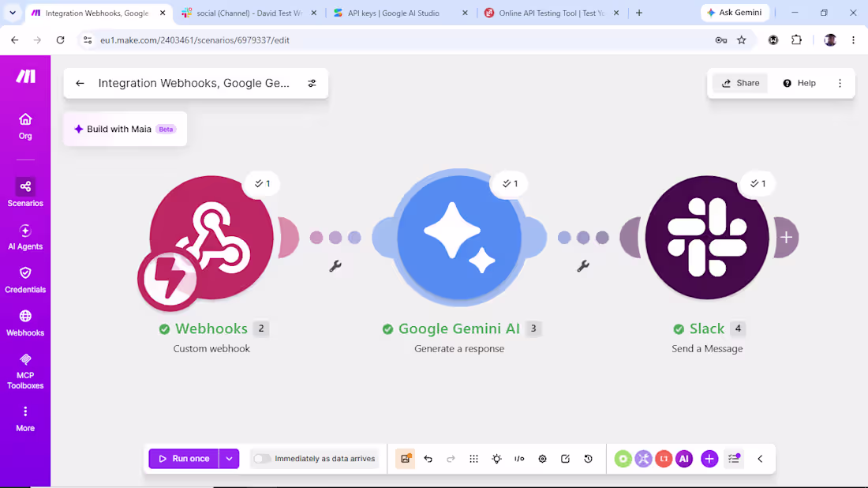Click the explain flow lightbulb icon
Viewport: 868px width, 488px height.
coord(496,459)
